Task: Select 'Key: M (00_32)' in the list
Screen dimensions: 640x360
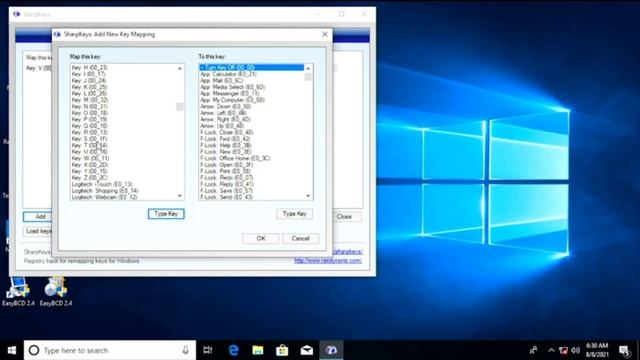Action: (90, 100)
